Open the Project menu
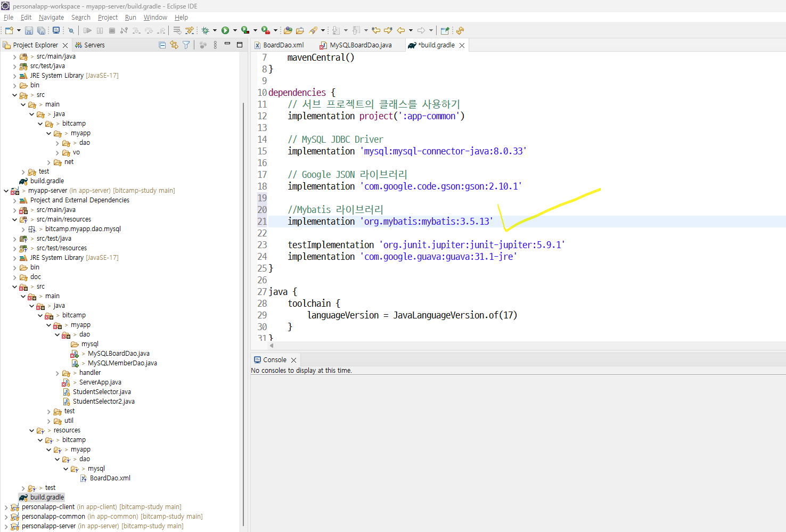This screenshot has width=786, height=532. [x=108, y=18]
